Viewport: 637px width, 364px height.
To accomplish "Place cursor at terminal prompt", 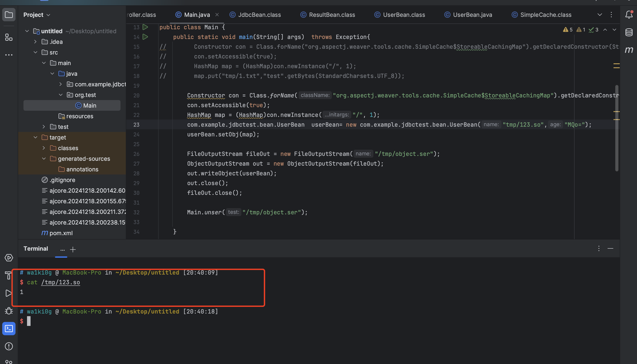I will coord(29,321).
